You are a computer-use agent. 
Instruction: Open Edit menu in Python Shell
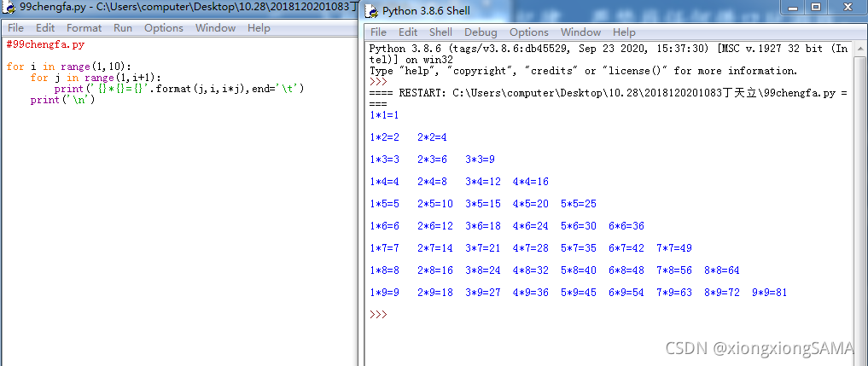(408, 32)
